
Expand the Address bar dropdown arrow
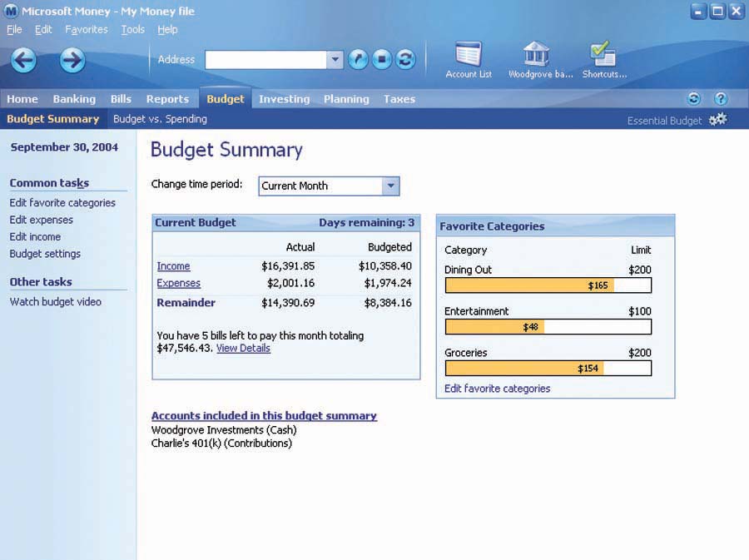click(x=335, y=60)
